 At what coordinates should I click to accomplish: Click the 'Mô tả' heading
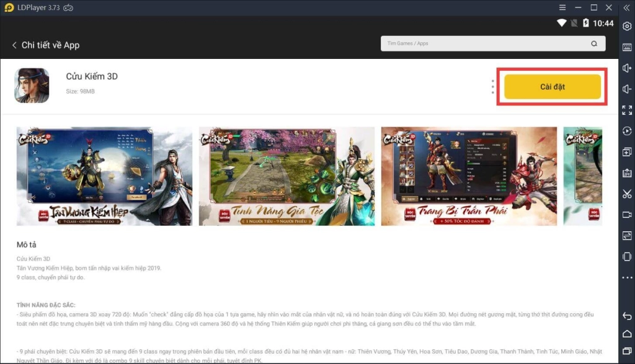(x=26, y=244)
